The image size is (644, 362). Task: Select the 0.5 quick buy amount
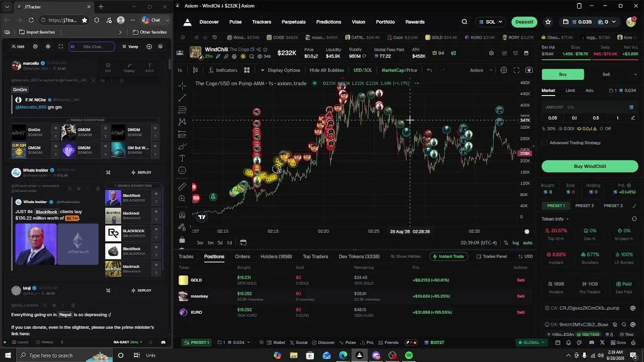coord(596,118)
